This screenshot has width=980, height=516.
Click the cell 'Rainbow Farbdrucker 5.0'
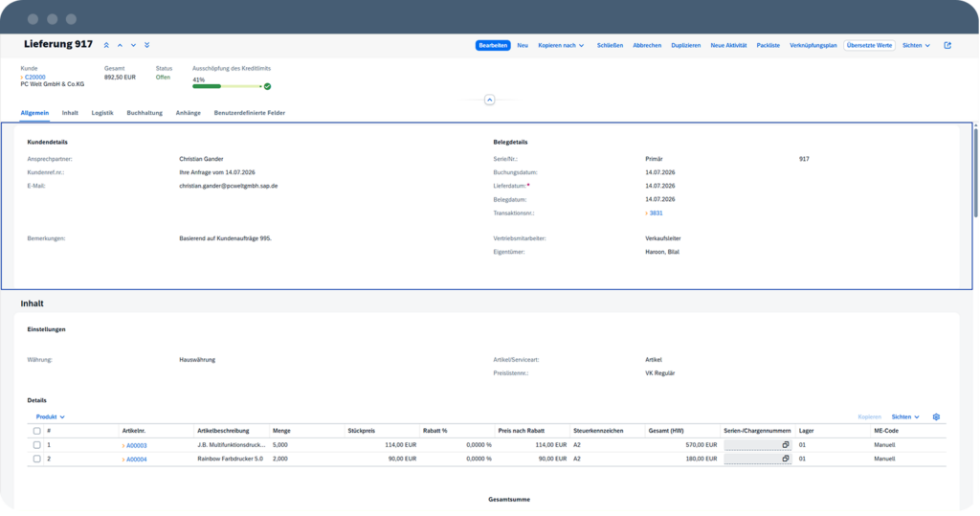coord(230,460)
